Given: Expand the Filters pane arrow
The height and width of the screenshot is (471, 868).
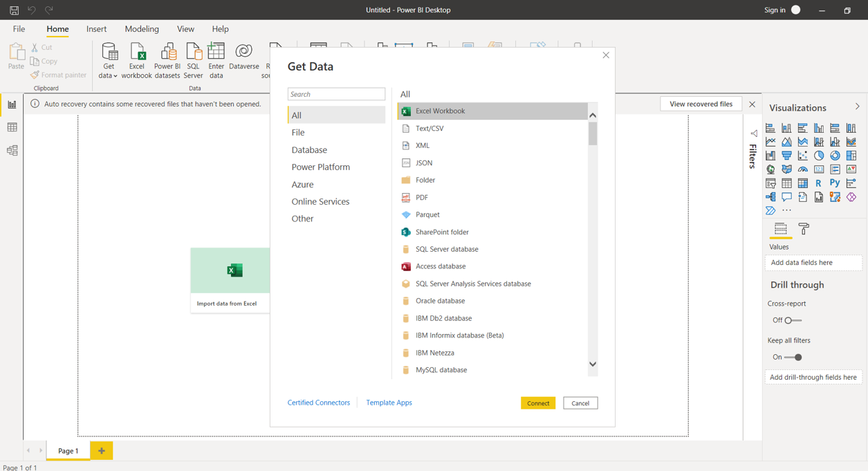Looking at the screenshot, I should (753, 133).
